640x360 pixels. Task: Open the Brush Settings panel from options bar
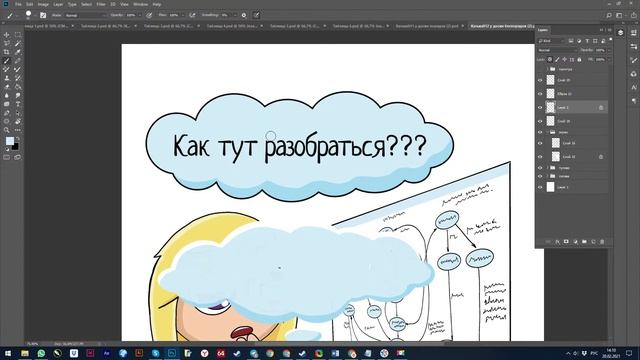43,15
